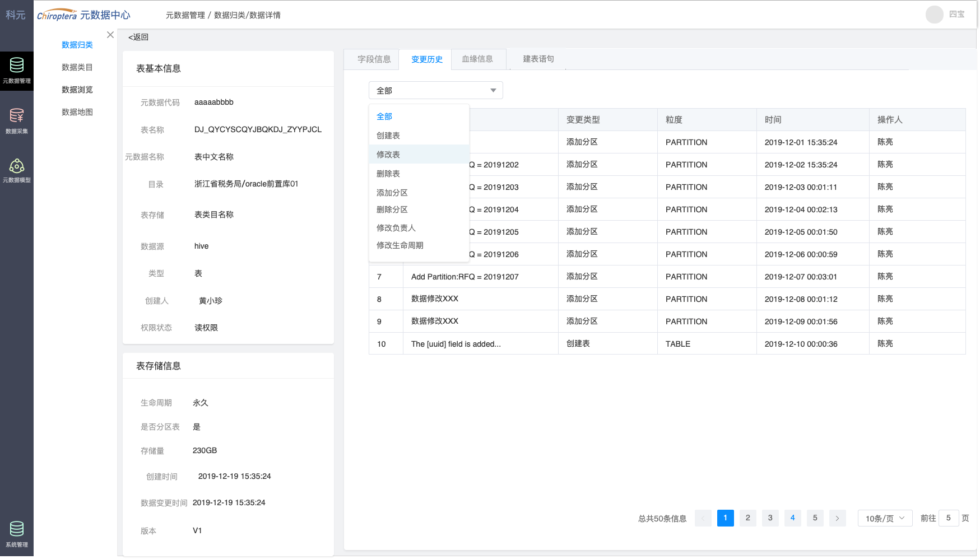Viewport: 980px width, 559px height.
Task: Select 数据地图 in side menu
Action: coord(77,112)
